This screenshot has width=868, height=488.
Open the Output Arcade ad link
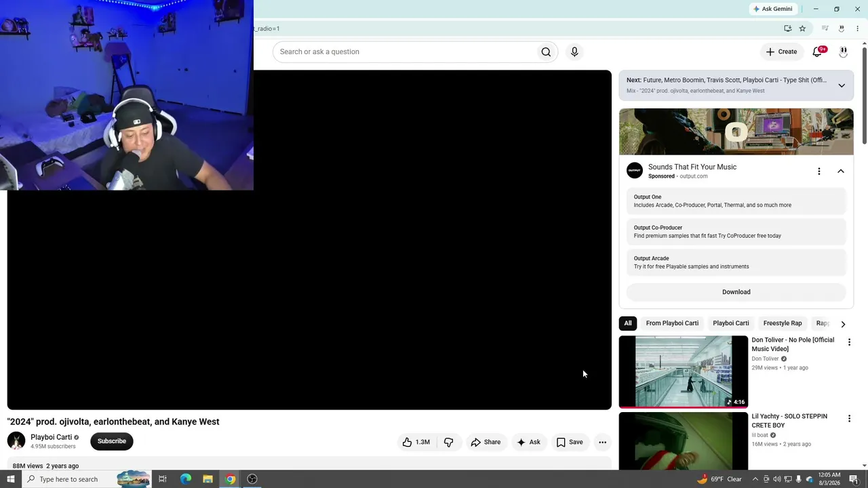736,262
